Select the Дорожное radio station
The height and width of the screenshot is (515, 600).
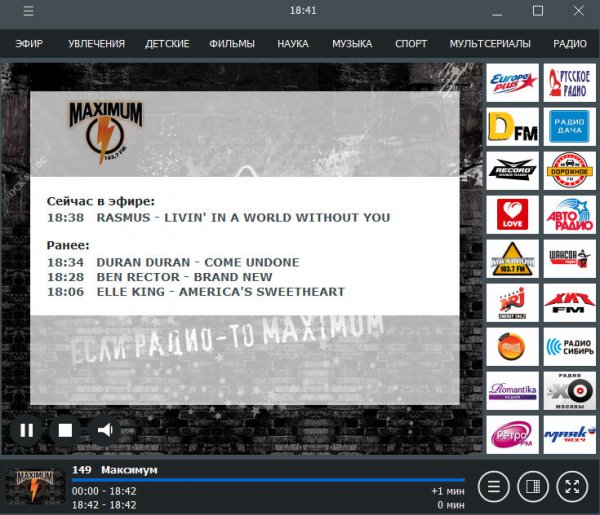(x=569, y=171)
